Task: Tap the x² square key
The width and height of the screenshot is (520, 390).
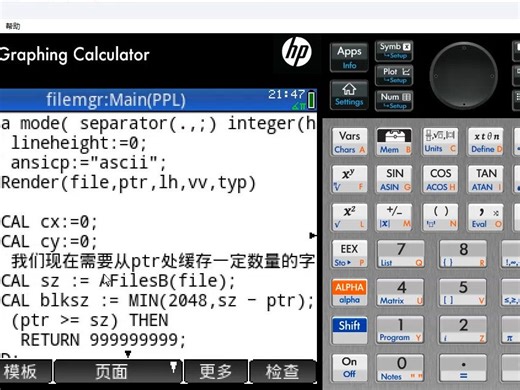Action: (350, 217)
